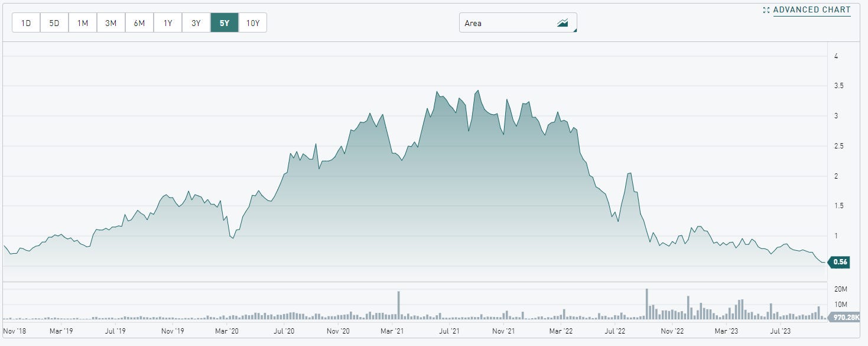Click the Jul '23 date label
Screen dimensions: 868x346
click(x=782, y=331)
